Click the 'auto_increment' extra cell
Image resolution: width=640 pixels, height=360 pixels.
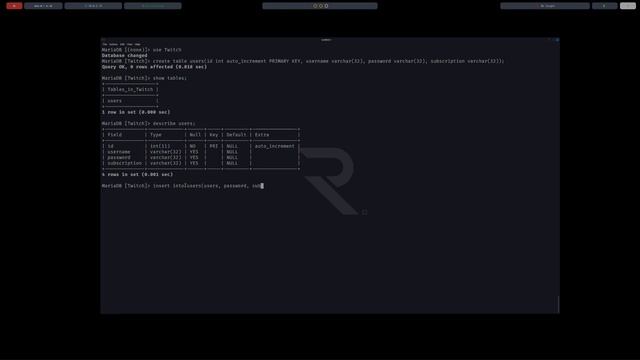(x=275, y=146)
